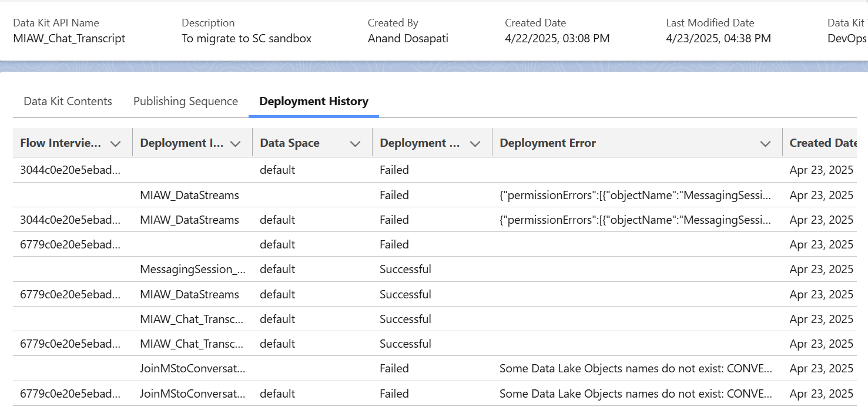Open chevron menu immediately left of Deployment Error header
Screen dimensions: 868x407
pos(475,143)
